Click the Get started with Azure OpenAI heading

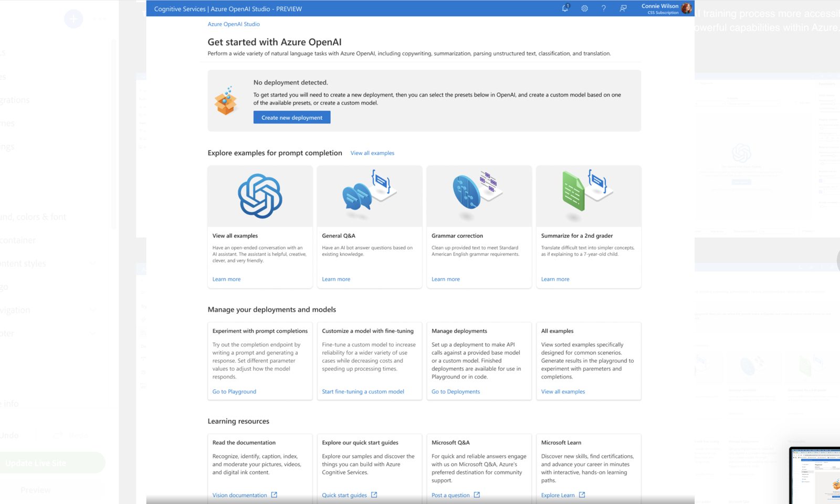(x=274, y=42)
